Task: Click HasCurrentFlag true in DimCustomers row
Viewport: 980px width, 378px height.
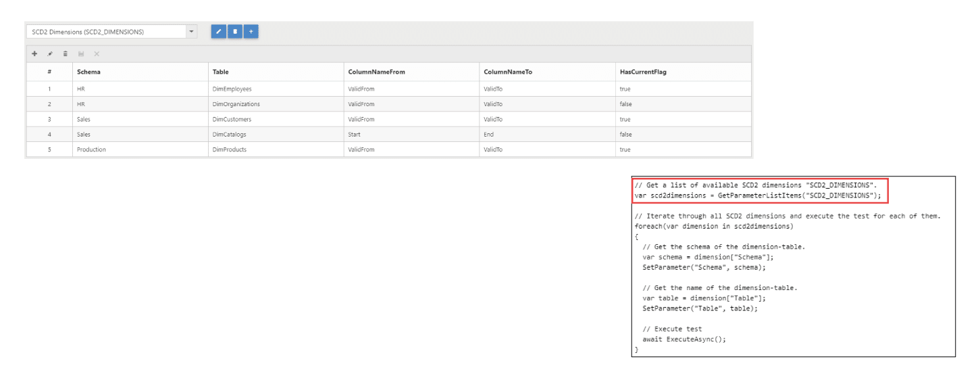Action: tap(683, 119)
